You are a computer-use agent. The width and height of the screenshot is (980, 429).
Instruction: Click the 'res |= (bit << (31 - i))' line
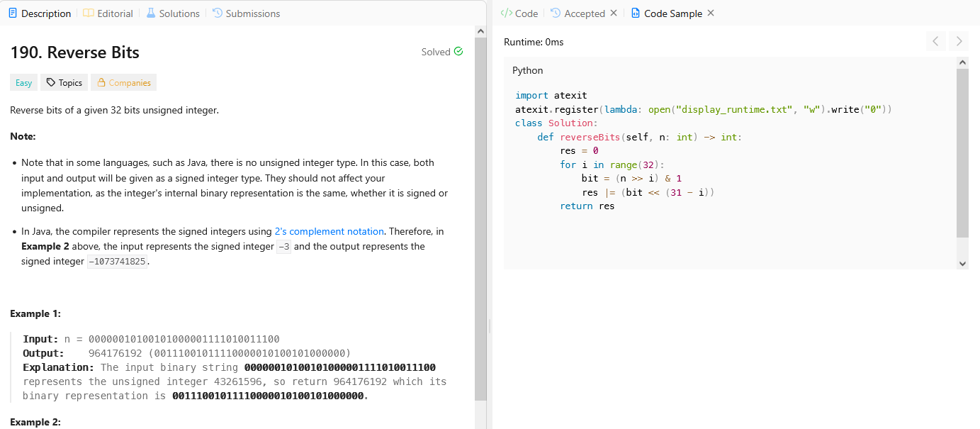coord(648,192)
